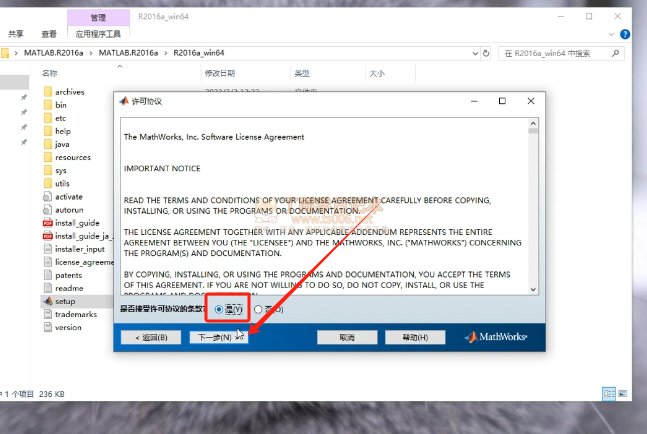
Task: Select the java folder icon
Action: click(x=48, y=144)
